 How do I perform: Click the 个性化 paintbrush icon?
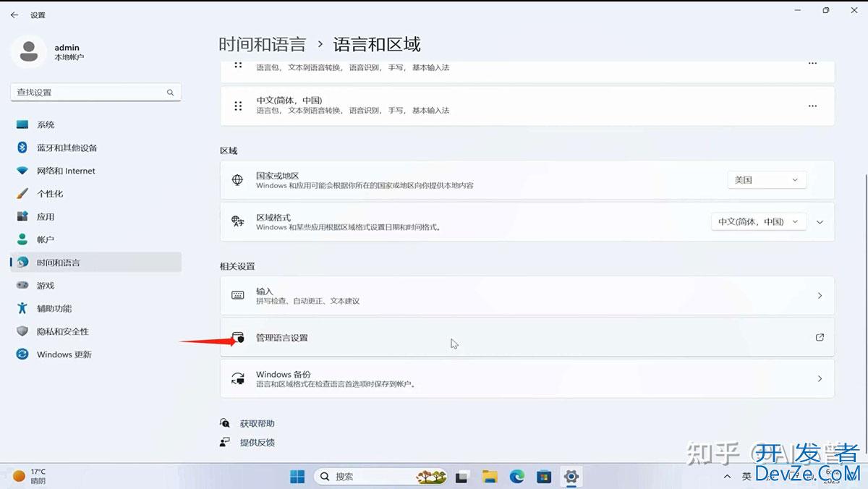(22, 194)
